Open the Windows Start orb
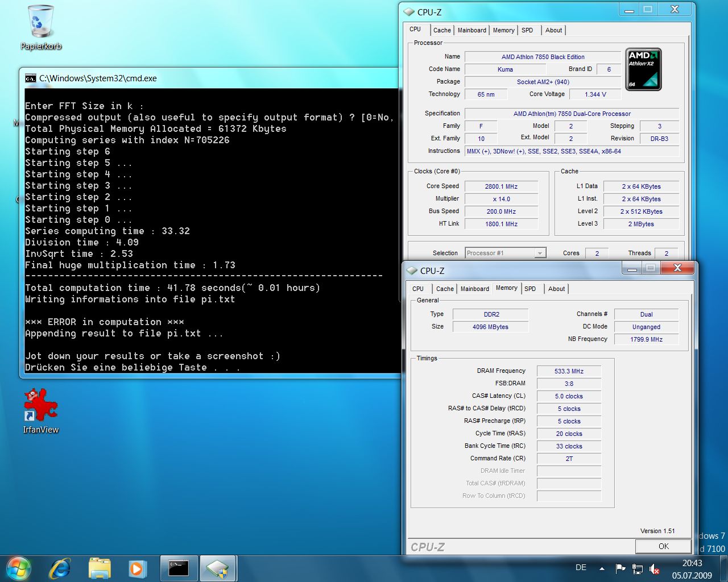 (x=18, y=568)
